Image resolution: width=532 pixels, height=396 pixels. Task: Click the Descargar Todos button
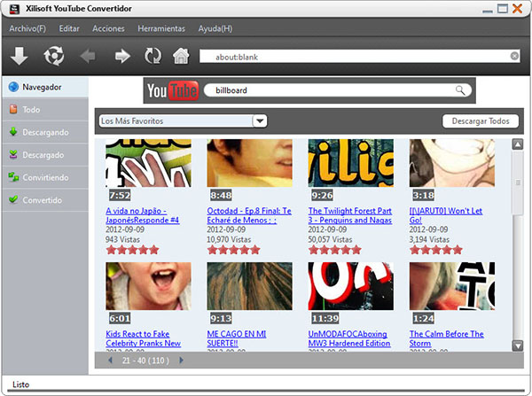pyautogui.click(x=481, y=121)
